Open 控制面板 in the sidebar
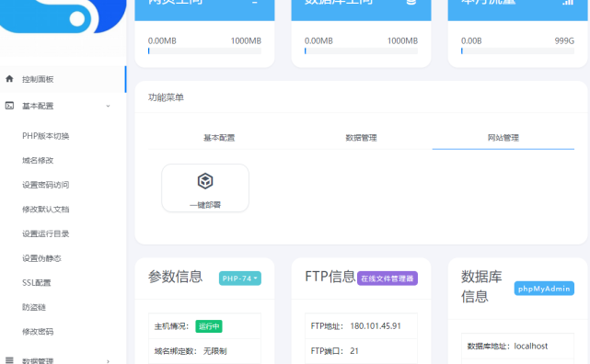 pos(63,79)
